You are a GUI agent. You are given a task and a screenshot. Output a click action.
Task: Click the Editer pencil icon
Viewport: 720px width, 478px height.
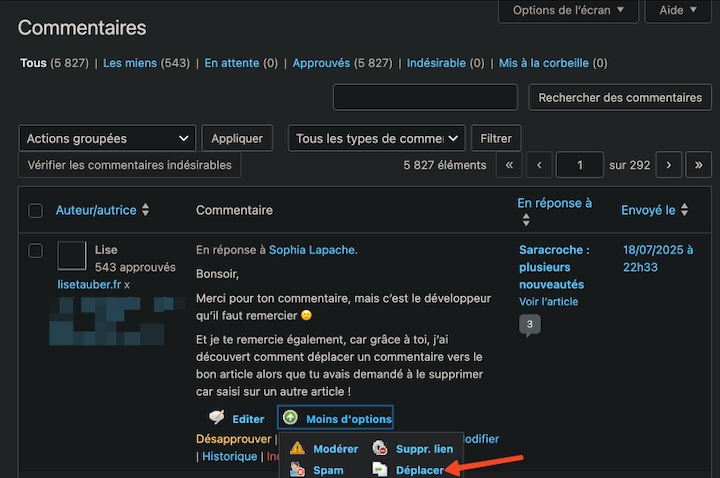(217, 417)
